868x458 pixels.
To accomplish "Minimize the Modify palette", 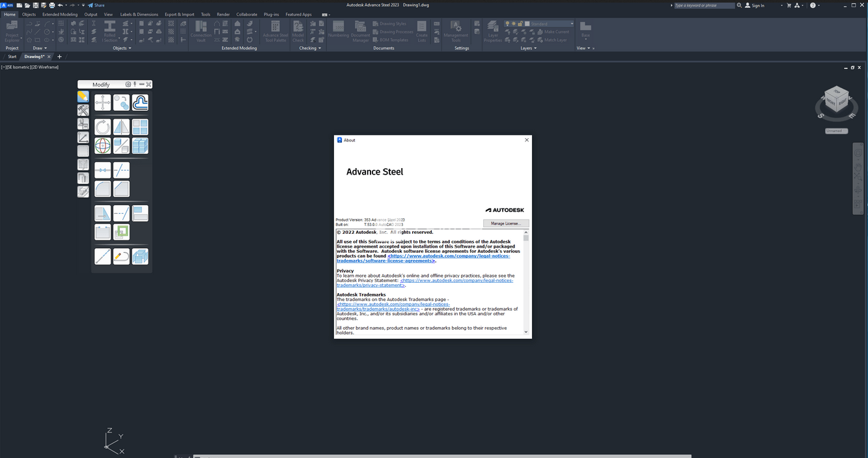I will point(141,85).
